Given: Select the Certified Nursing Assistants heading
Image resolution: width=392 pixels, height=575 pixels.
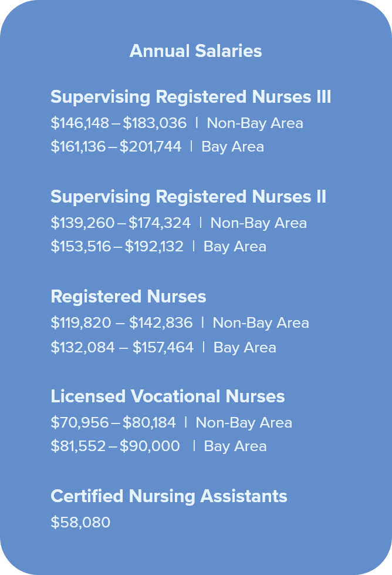Looking at the screenshot, I should [169, 496].
